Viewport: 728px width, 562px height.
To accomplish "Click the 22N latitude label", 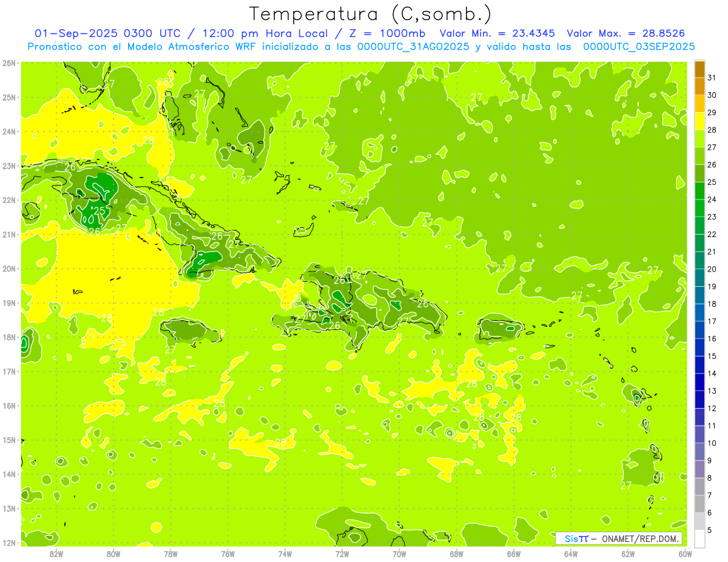I will coord(9,200).
